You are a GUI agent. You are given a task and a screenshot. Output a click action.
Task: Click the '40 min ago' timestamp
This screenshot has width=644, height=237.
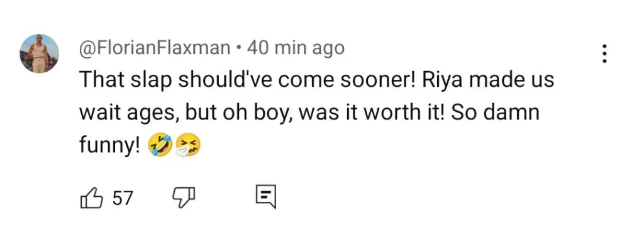(296, 48)
